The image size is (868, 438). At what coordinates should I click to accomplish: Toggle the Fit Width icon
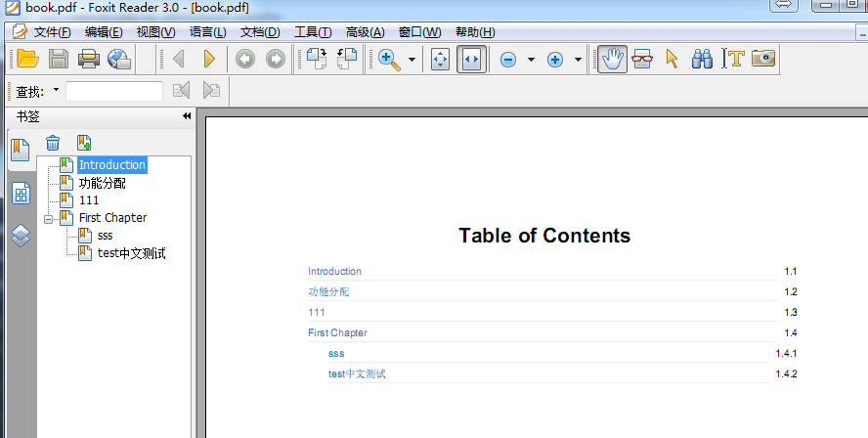click(x=472, y=60)
